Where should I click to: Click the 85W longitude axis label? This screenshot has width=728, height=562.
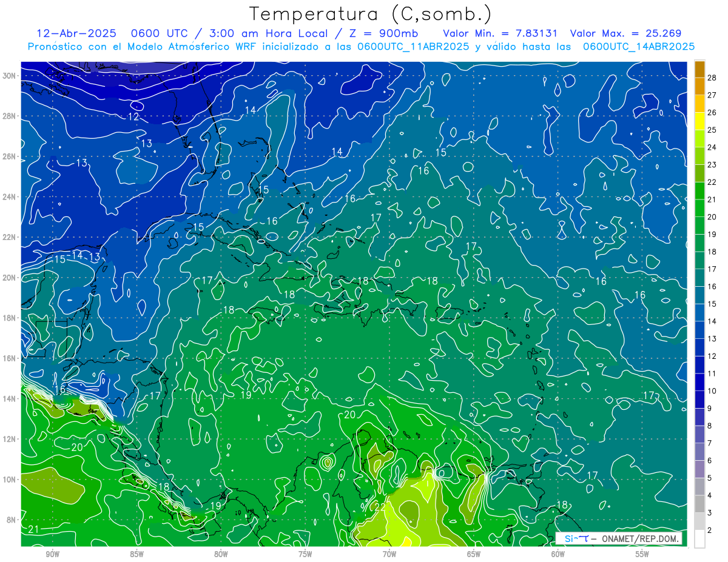pos(136,554)
